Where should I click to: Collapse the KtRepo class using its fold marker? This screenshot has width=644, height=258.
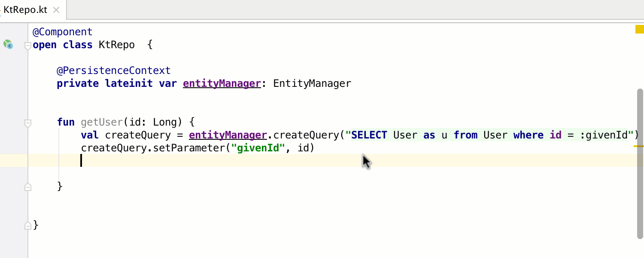(27, 44)
